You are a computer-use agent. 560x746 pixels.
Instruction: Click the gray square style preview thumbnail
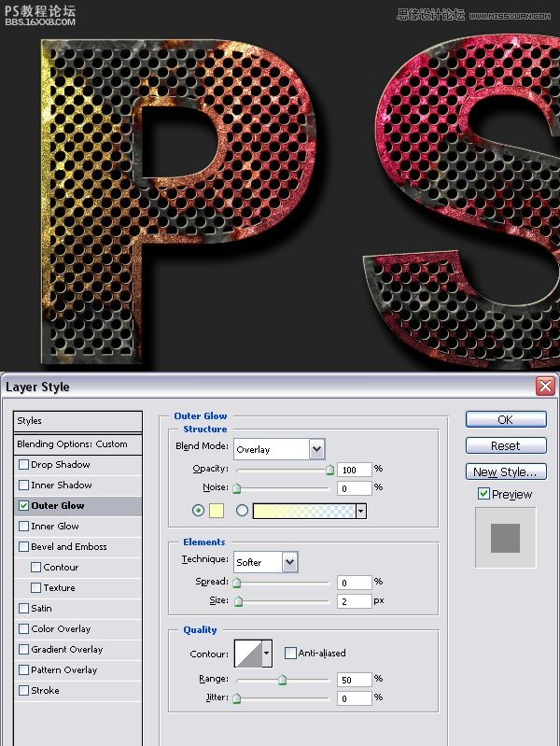(505, 538)
